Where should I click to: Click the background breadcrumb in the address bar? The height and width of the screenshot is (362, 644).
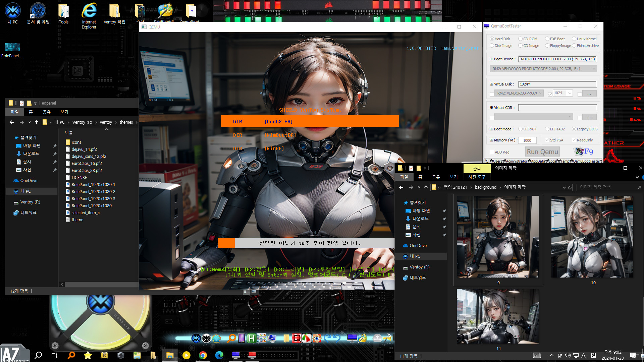click(x=485, y=187)
